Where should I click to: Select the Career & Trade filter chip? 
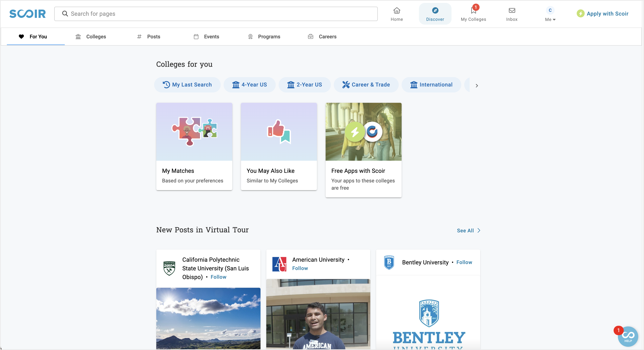366,85
